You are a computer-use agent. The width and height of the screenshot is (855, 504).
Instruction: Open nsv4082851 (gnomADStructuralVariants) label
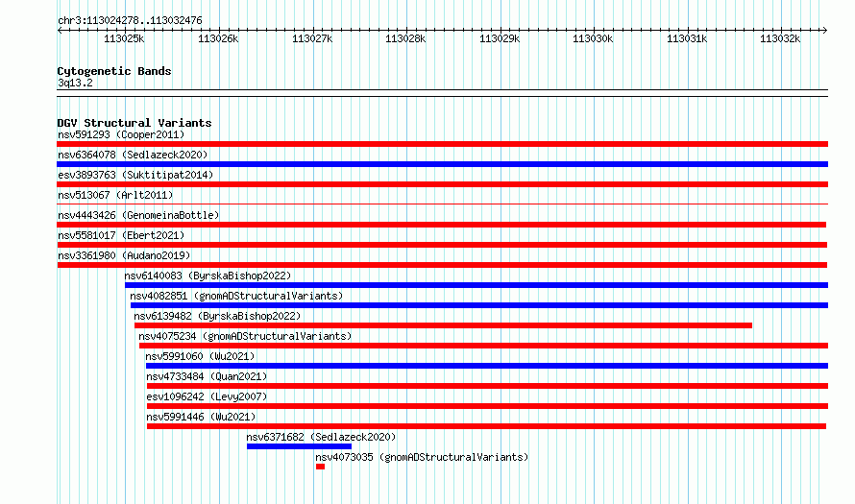[236, 296]
